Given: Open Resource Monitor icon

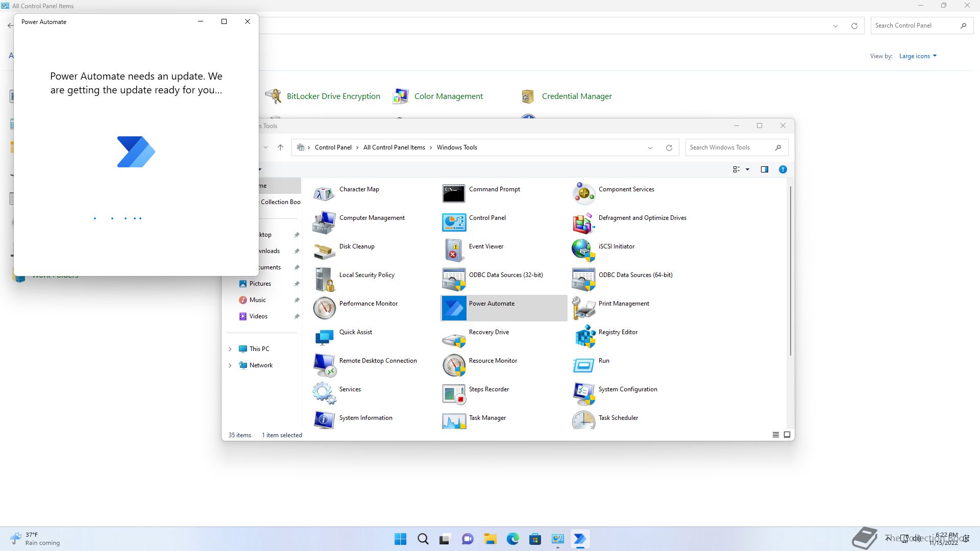Looking at the screenshot, I should (x=454, y=365).
